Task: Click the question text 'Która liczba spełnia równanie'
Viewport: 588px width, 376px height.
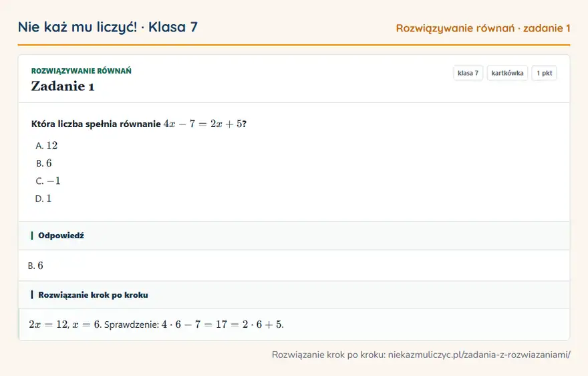Action: [x=96, y=124]
